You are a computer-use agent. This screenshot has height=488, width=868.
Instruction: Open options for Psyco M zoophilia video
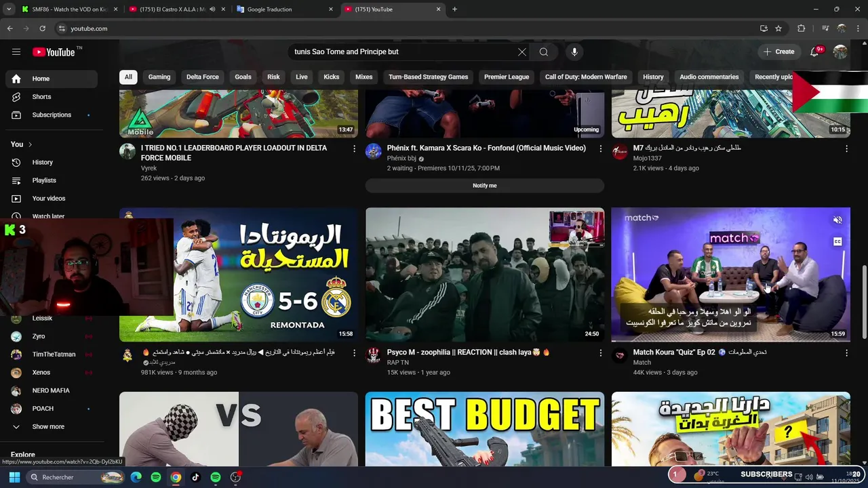pyautogui.click(x=600, y=353)
